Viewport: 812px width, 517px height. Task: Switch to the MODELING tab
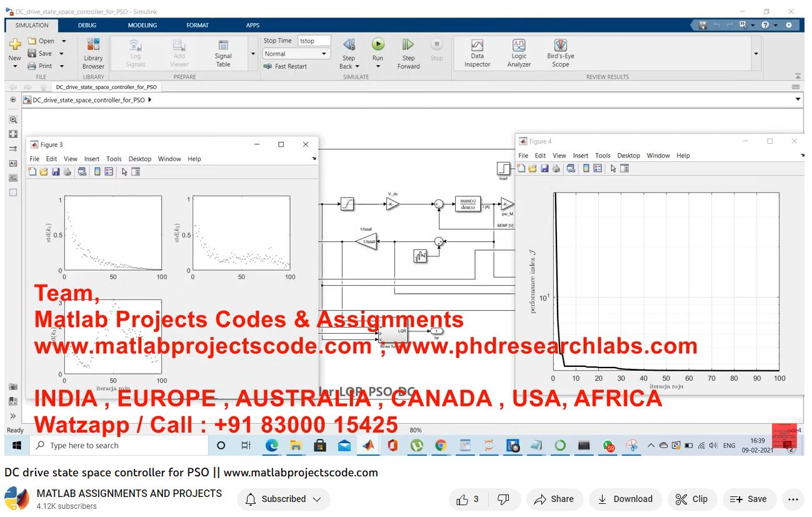point(143,25)
